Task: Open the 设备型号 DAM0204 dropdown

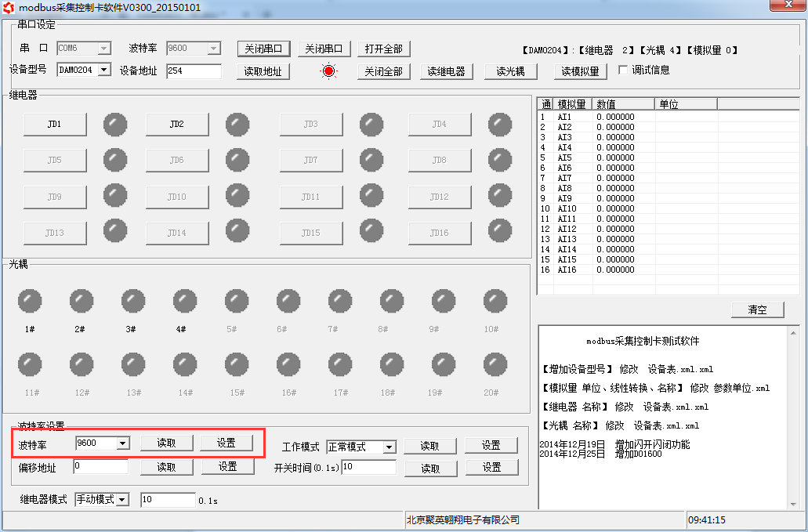Action: [x=104, y=70]
